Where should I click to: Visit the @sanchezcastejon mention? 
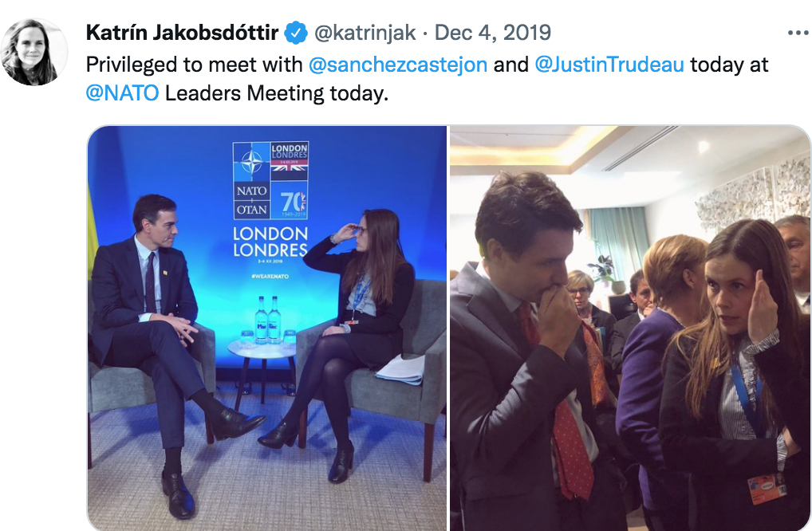click(398, 65)
